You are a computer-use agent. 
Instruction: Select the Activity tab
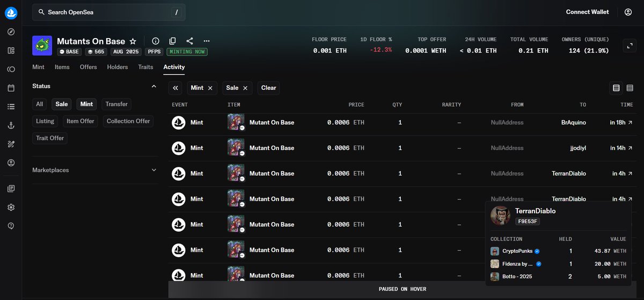[174, 67]
